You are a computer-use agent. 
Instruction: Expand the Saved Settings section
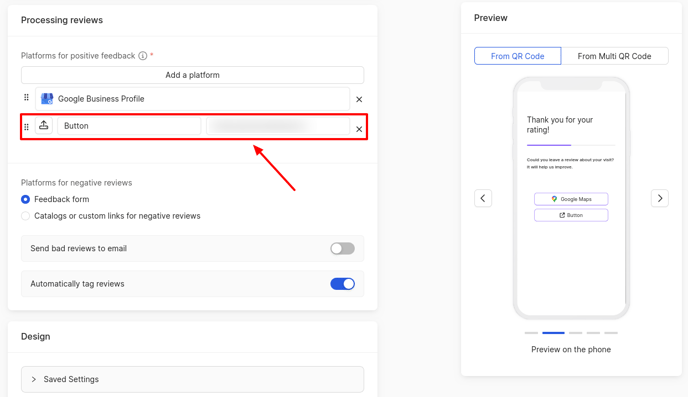193,379
